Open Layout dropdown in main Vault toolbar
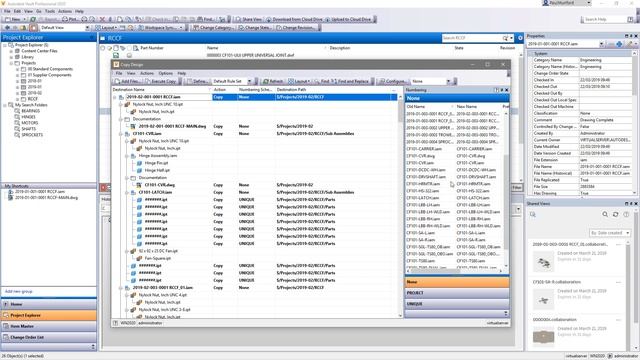The image size is (640, 360). (x=107, y=28)
